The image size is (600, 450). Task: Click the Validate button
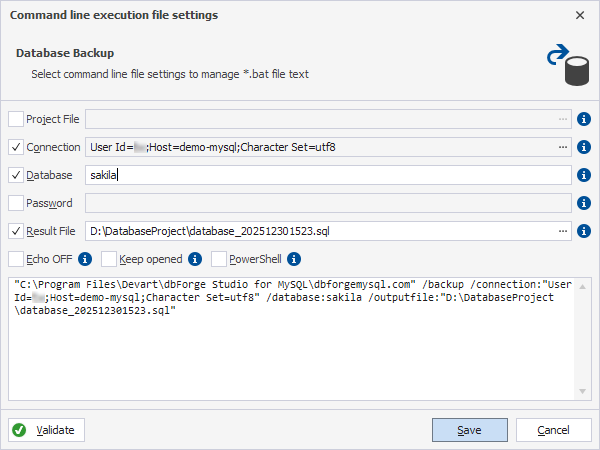coord(46,430)
